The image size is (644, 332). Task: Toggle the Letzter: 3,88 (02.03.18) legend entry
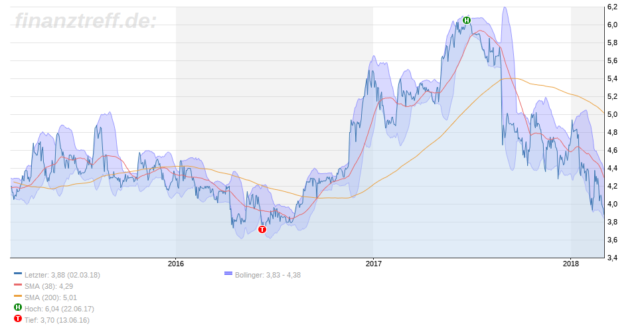62,274
